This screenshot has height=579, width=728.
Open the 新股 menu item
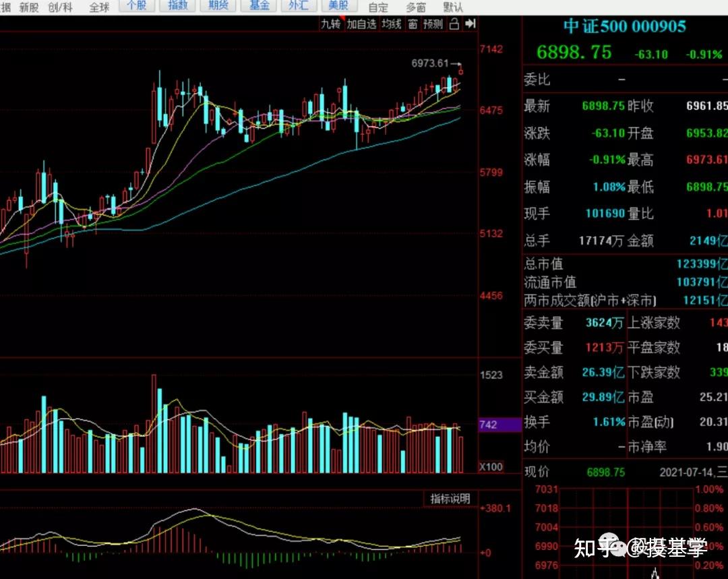pos(29,7)
